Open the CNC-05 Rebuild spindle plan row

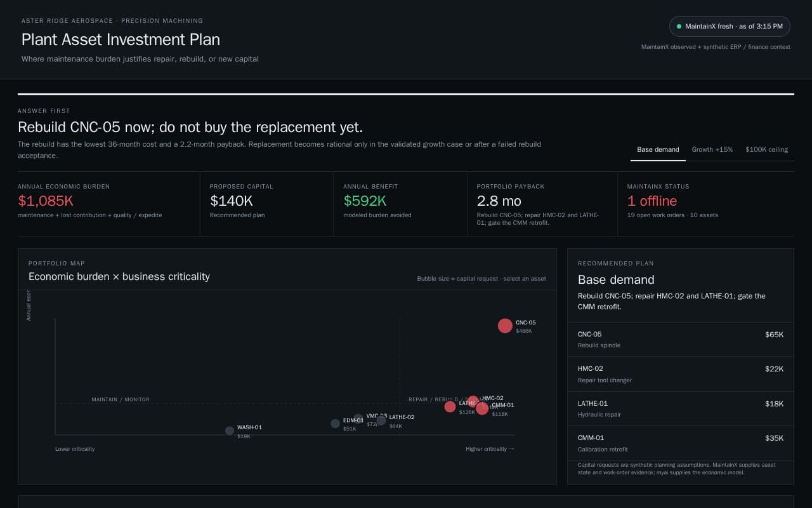[681, 340]
